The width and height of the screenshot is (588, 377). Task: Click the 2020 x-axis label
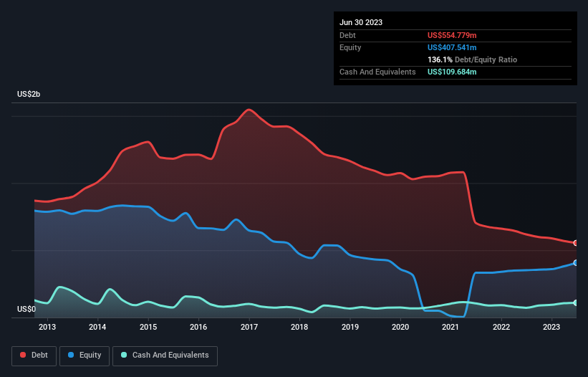(400, 327)
